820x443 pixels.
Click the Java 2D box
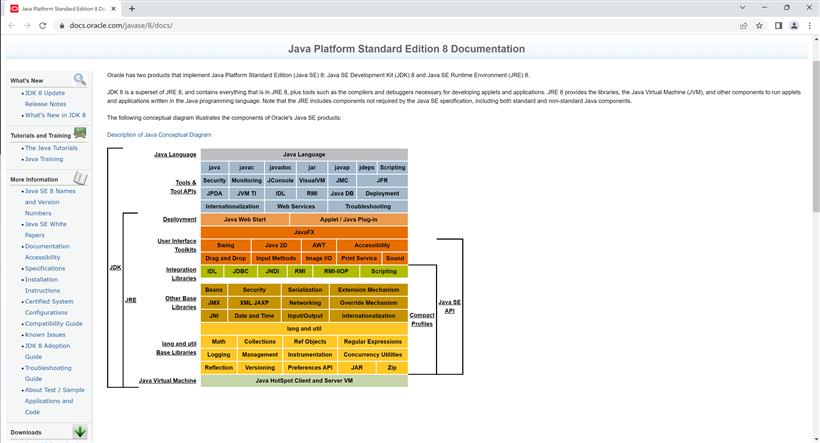(x=276, y=245)
